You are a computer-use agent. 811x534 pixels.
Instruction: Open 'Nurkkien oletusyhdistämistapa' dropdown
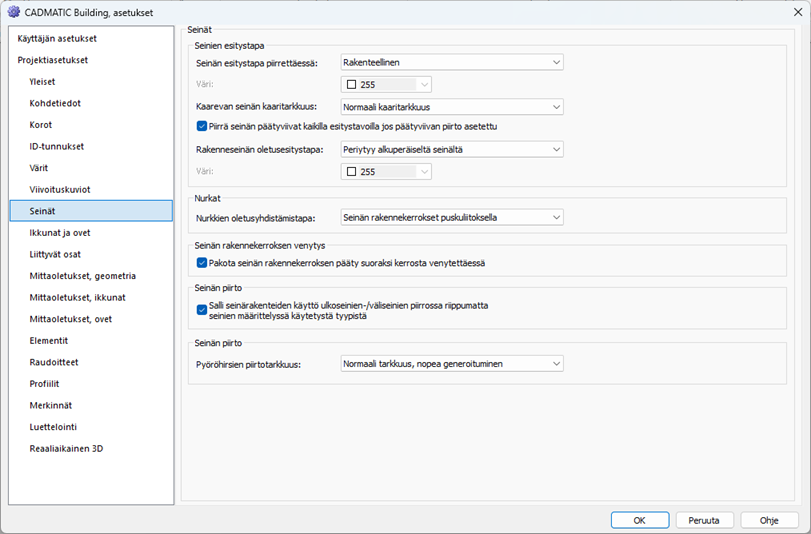(452, 217)
